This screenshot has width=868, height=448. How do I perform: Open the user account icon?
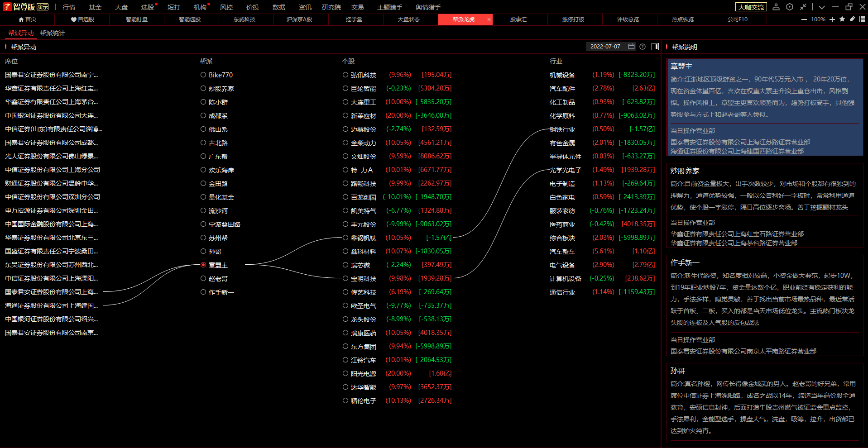[x=776, y=7]
